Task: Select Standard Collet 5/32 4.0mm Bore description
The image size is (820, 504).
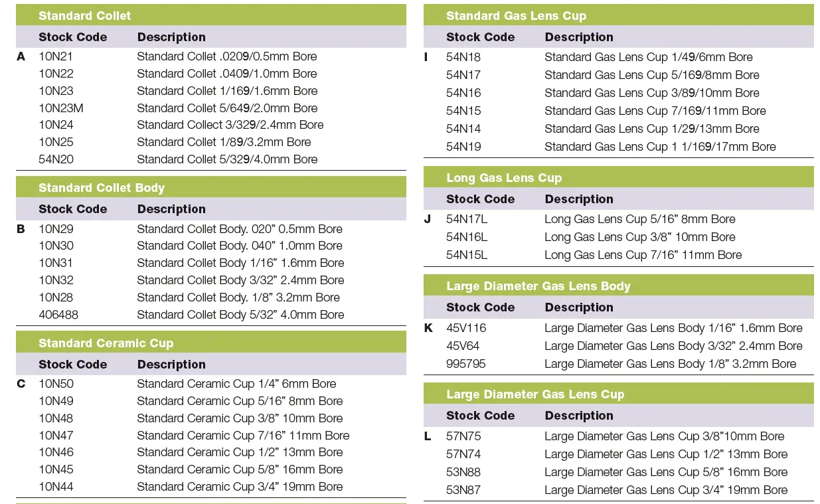Action: (x=227, y=159)
